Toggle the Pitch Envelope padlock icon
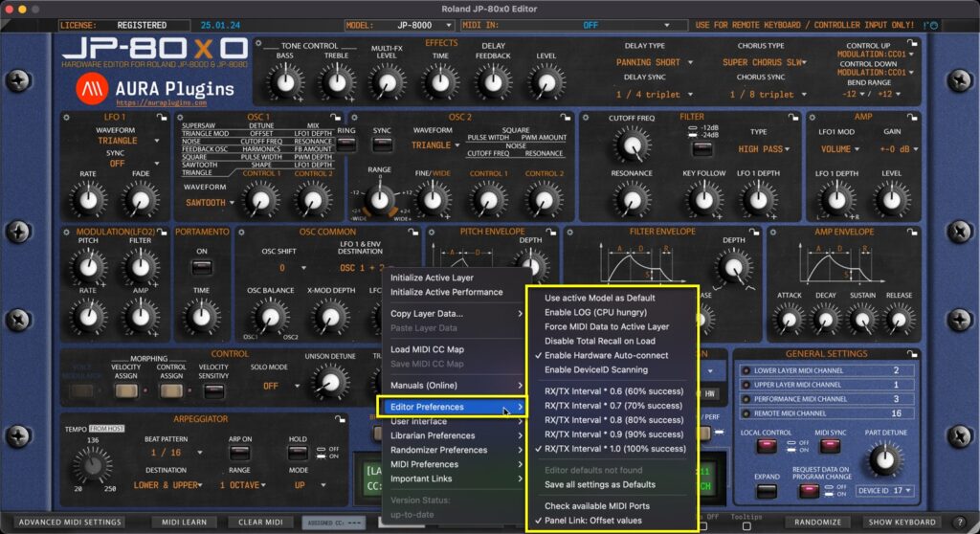The height and width of the screenshot is (534, 980). [550, 232]
